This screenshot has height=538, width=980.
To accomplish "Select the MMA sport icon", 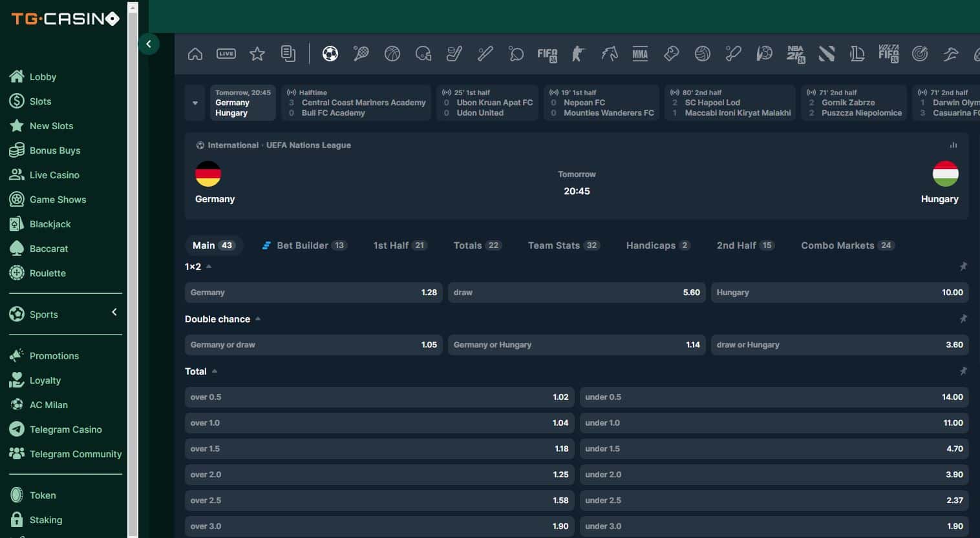I will click(x=640, y=54).
